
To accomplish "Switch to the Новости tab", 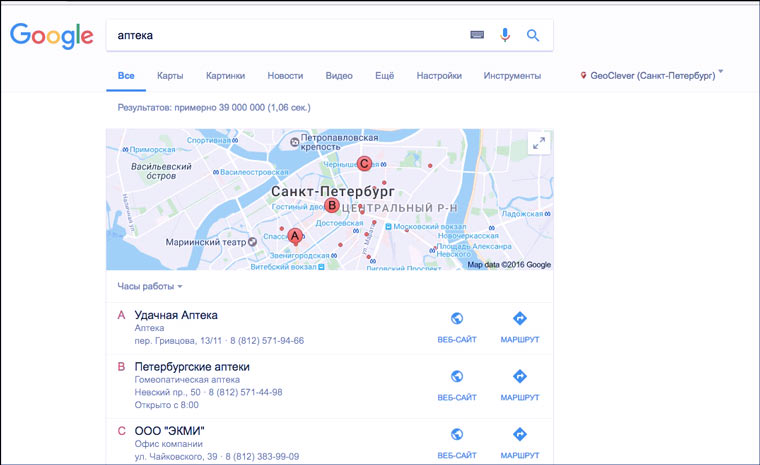I will [x=285, y=76].
